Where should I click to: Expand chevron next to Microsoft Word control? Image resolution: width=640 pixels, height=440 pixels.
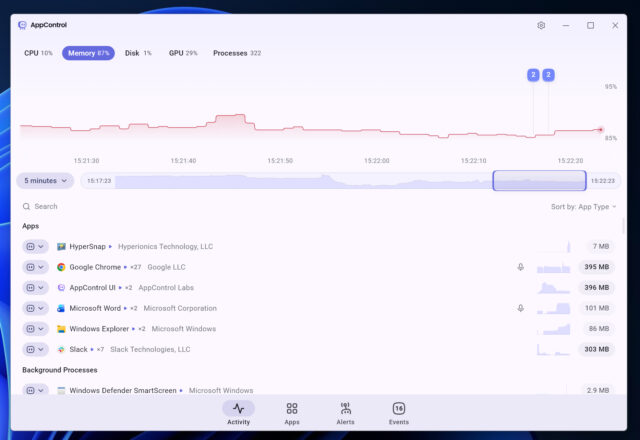tap(41, 308)
